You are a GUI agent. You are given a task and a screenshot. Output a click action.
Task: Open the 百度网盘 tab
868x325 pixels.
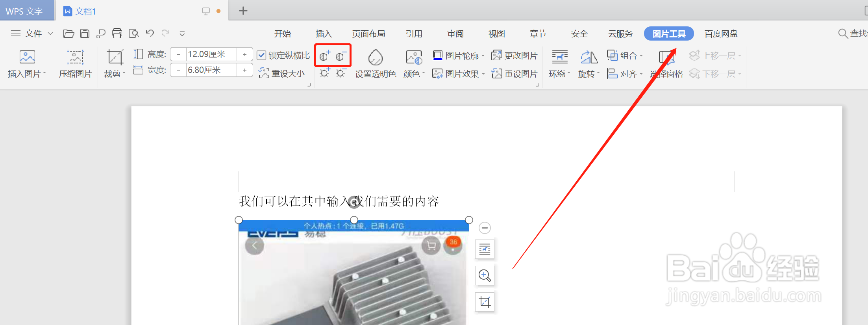(x=721, y=34)
